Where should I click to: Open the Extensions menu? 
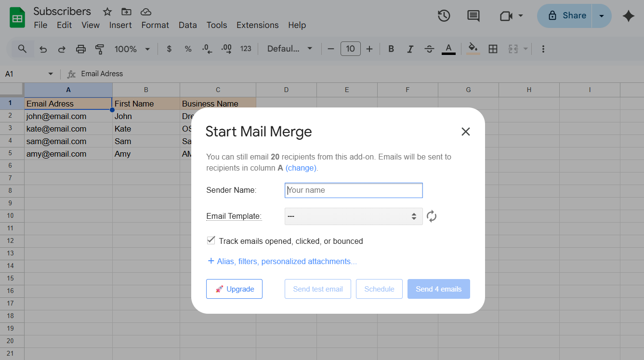[257, 25]
